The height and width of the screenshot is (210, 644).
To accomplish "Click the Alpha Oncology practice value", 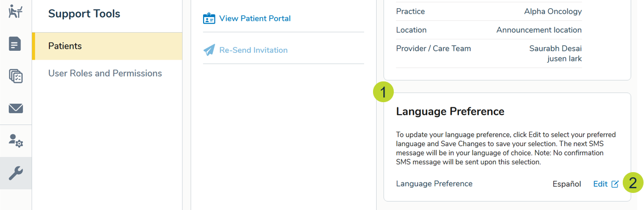I will [x=552, y=11].
